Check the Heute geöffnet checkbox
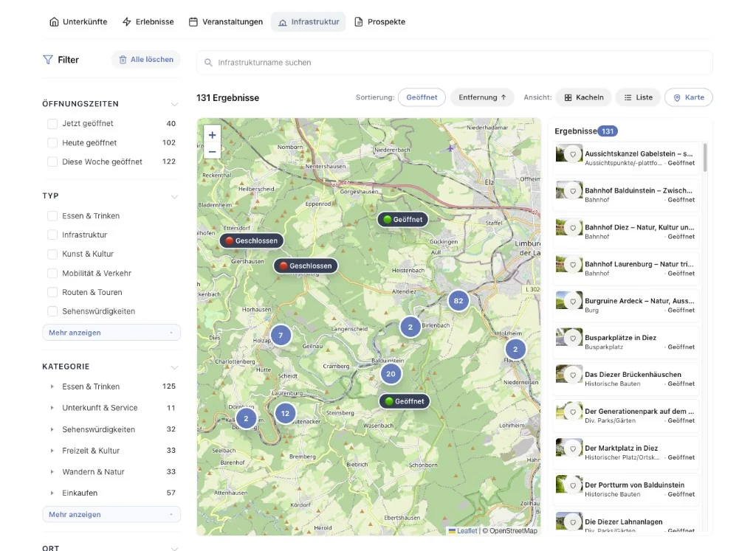Screen dimensions: 756x551 52,143
